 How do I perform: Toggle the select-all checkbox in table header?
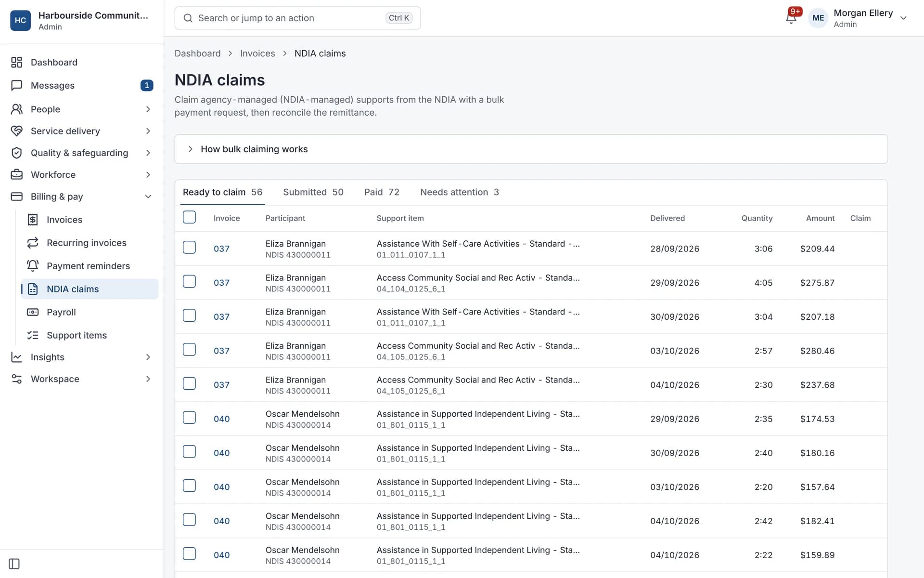pos(189,217)
